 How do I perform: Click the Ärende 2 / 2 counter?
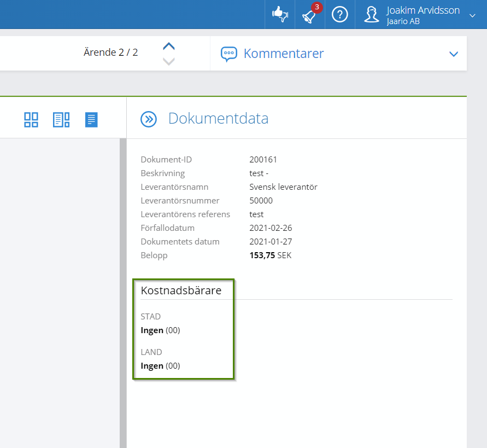tap(110, 52)
